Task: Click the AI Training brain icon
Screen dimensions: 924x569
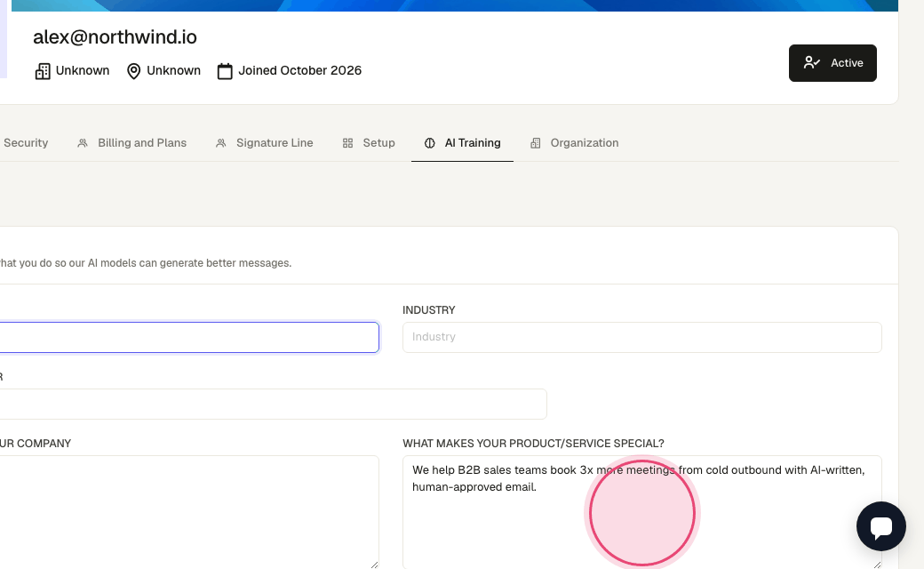Action: pos(430,143)
